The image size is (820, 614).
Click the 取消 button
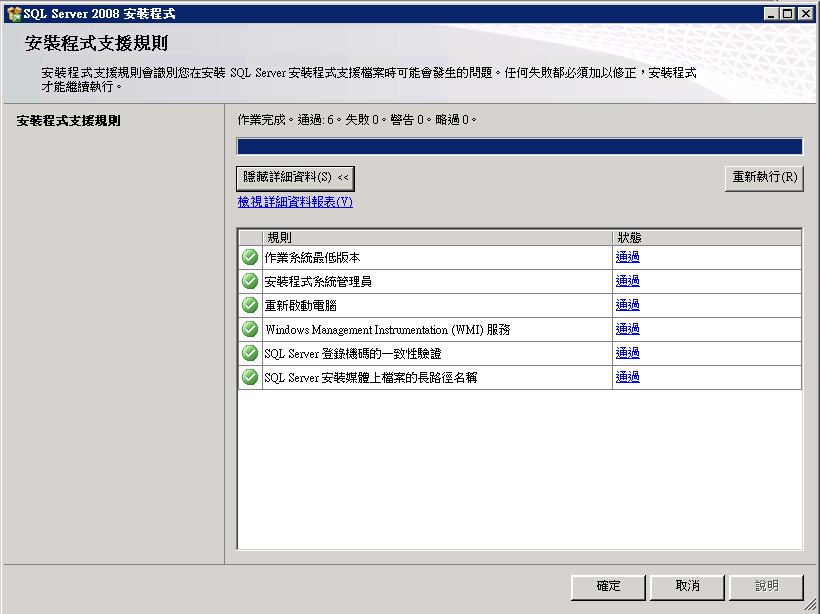pos(687,587)
